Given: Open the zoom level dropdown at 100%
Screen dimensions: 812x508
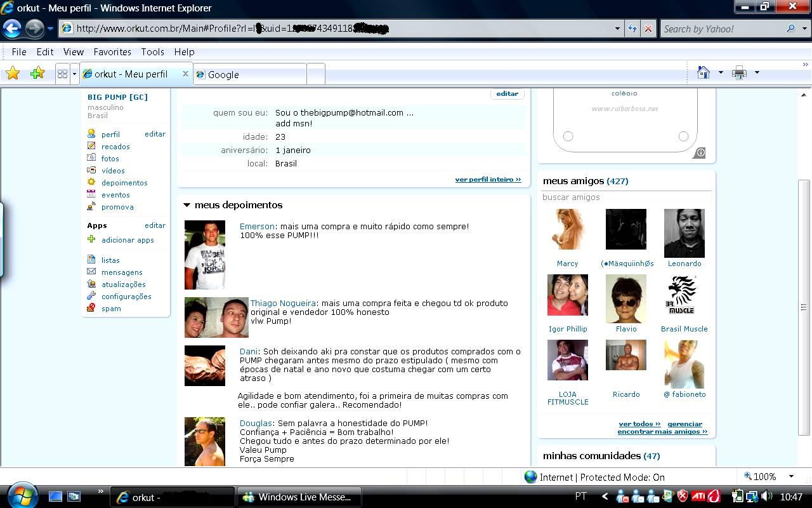Looking at the screenshot, I should 791,476.
